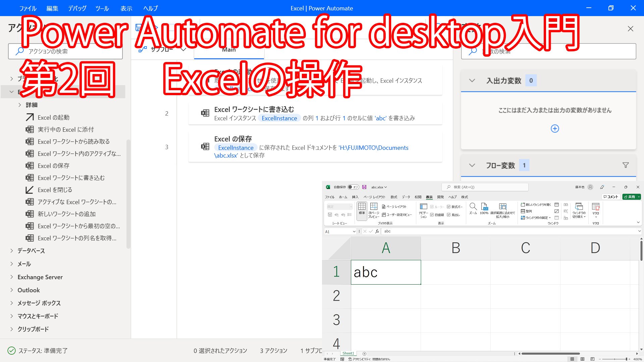Expand the メール action group
The width and height of the screenshot is (644, 362).
[12, 264]
